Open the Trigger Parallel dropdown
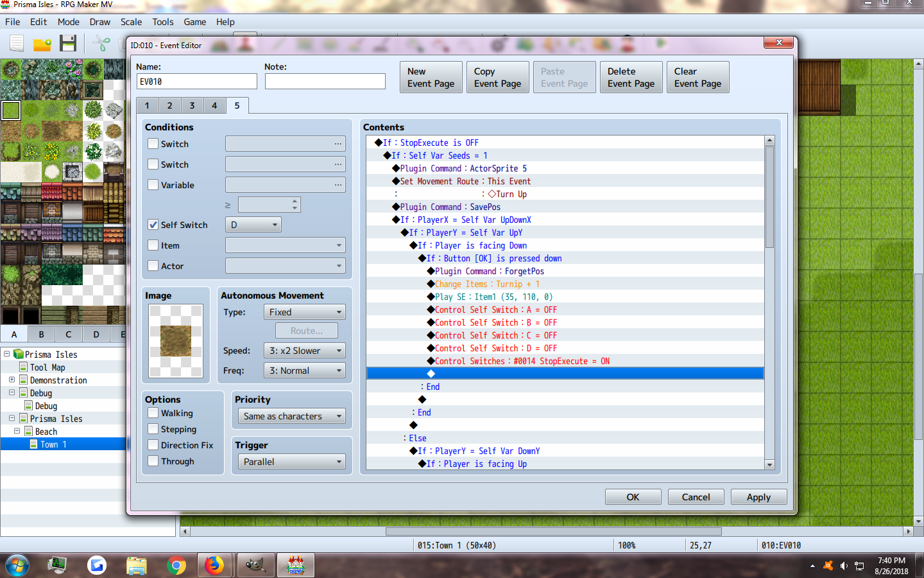This screenshot has width=924, height=578. point(291,462)
